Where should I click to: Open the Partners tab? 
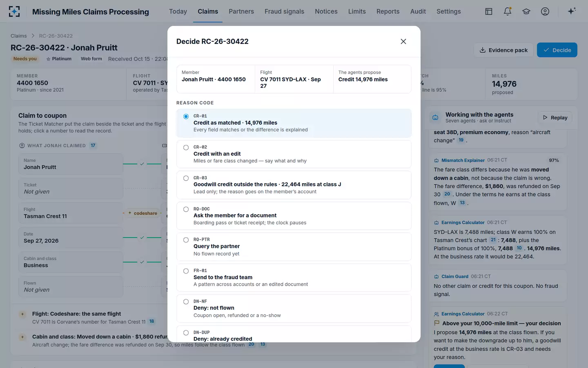241,11
